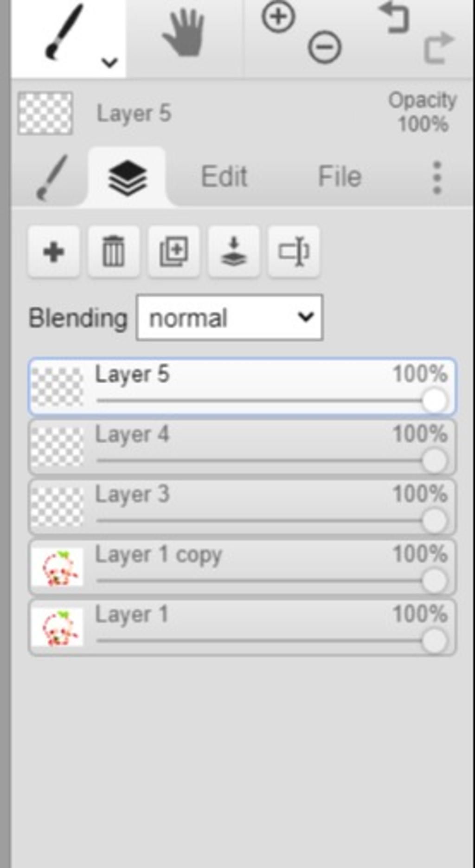The height and width of the screenshot is (868, 475).
Task: Delete layer using trash icon
Action: click(113, 252)
